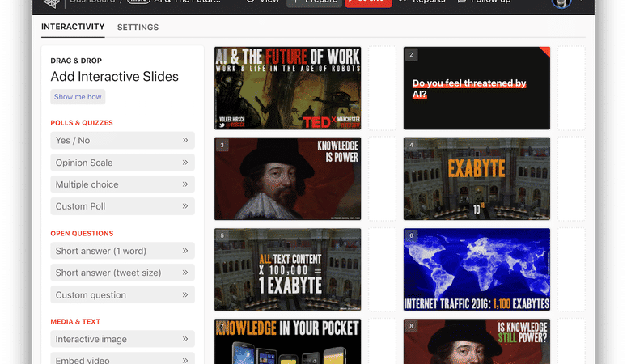
Task: Expand the Multiple choice chevron arrow
Action: pos(185,184)
